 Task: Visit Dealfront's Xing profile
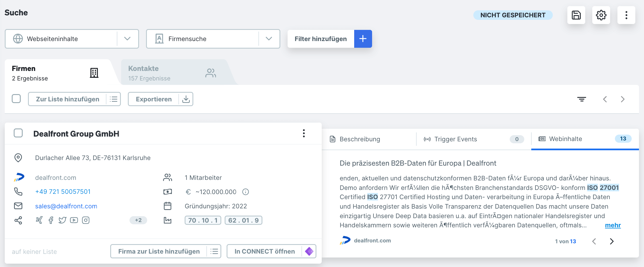39,220
